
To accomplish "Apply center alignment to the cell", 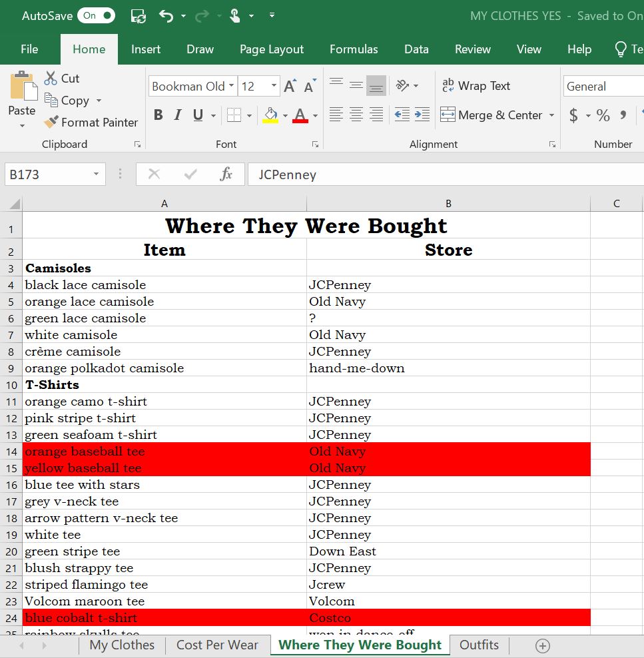I will point(356,115).
